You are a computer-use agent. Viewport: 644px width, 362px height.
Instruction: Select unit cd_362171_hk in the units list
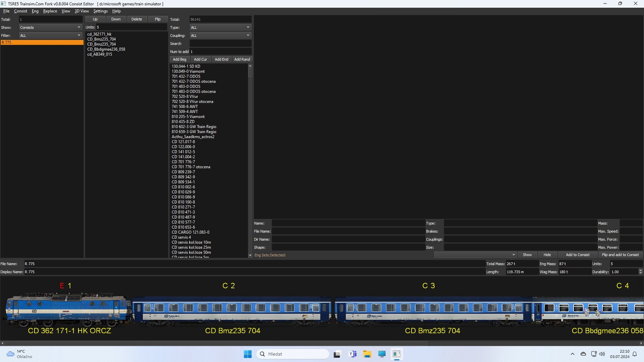pyautogui.click(x=99, y=34)
